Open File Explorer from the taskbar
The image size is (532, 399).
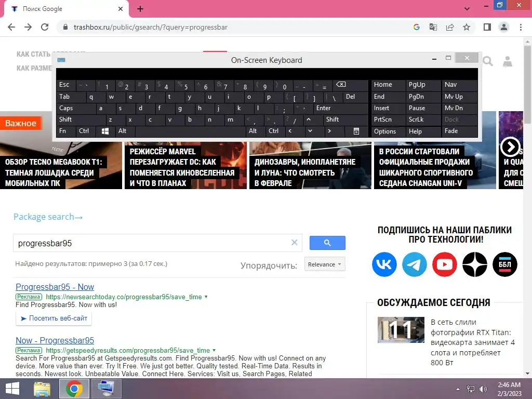[x=42, y=389]
